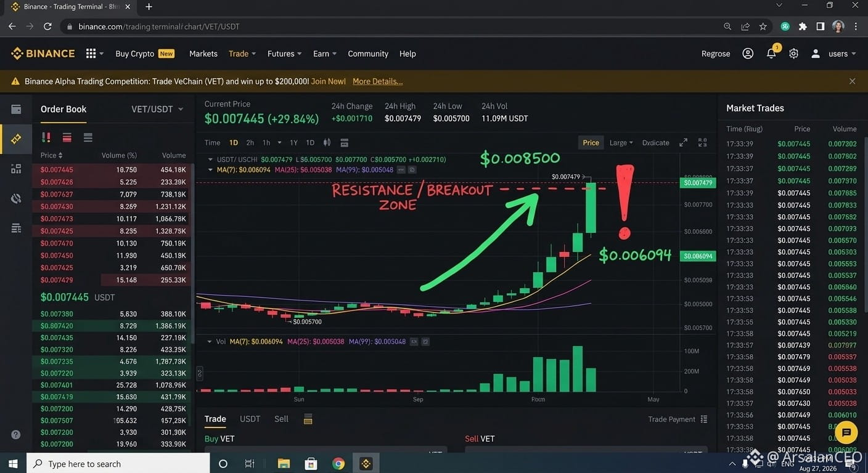Open the order type list icon beside Sell tab

pyautogui.click(x=308, y=419)
